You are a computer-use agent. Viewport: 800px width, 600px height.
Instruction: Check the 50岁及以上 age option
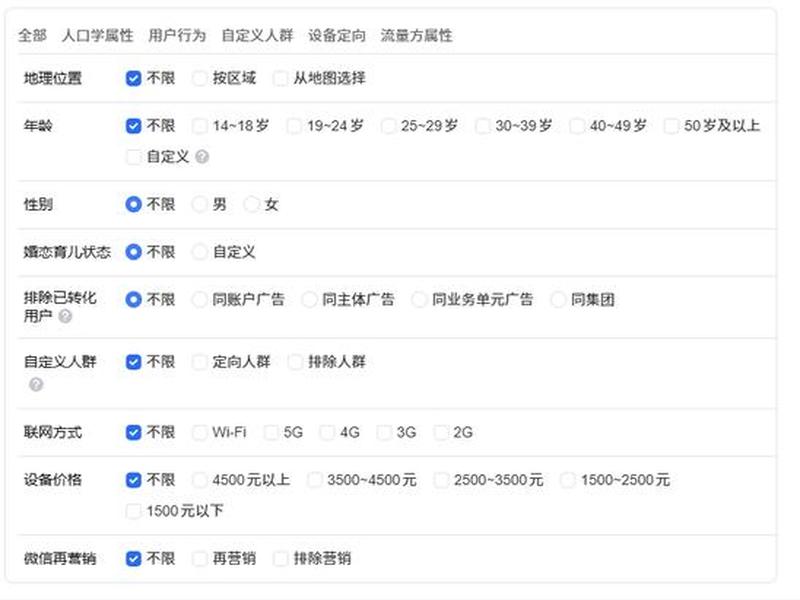pyautogui.click(x=670, y=126)
